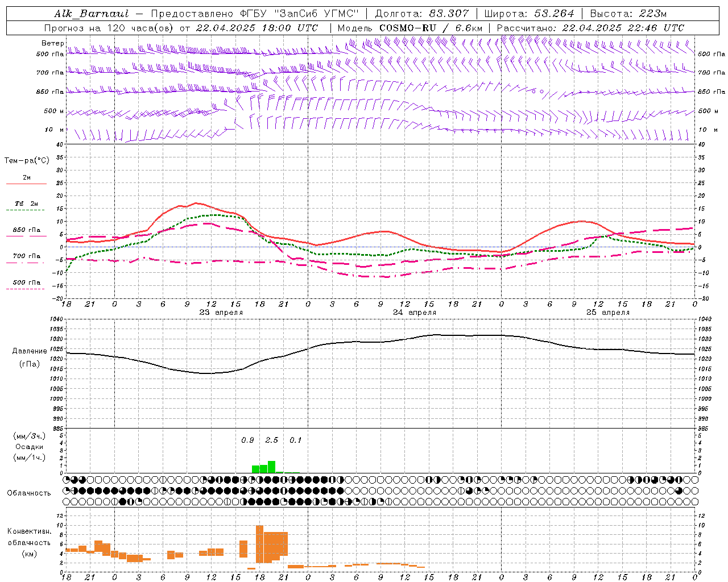Click the '500 гПа' temperature legend entry

[x=26, y=282]
